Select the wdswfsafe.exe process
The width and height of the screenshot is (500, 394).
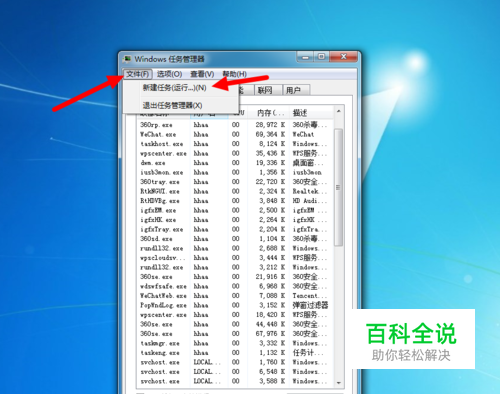[163, 286]
